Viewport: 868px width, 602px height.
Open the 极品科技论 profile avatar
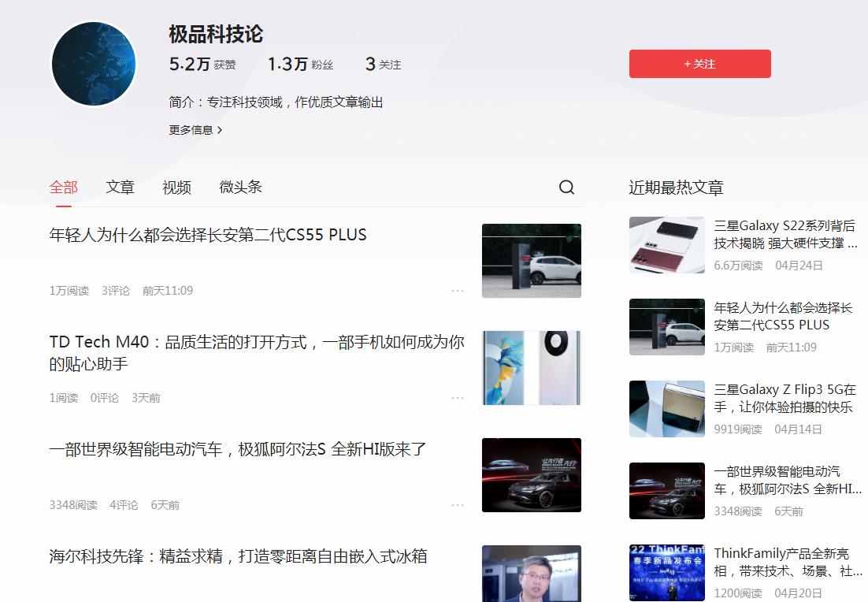click(x=94, y=64)
